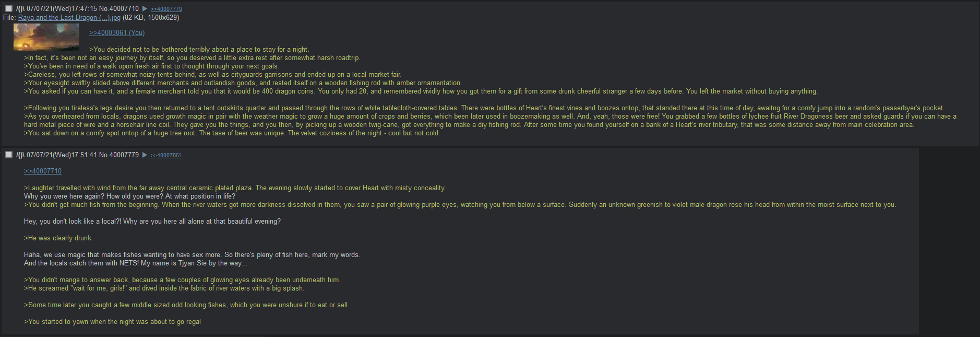
Task: Open the Raya-and-the-Last-Dragon jpg file link
Action: click(x=69, y=17)
